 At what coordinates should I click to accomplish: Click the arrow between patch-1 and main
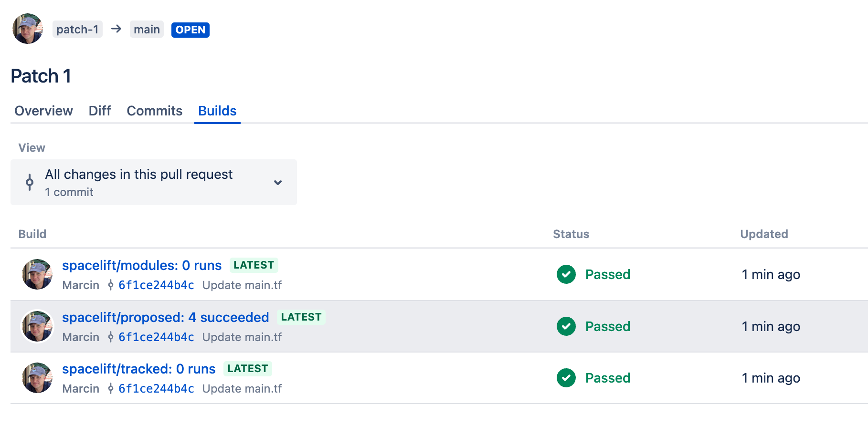pos(115,29)
